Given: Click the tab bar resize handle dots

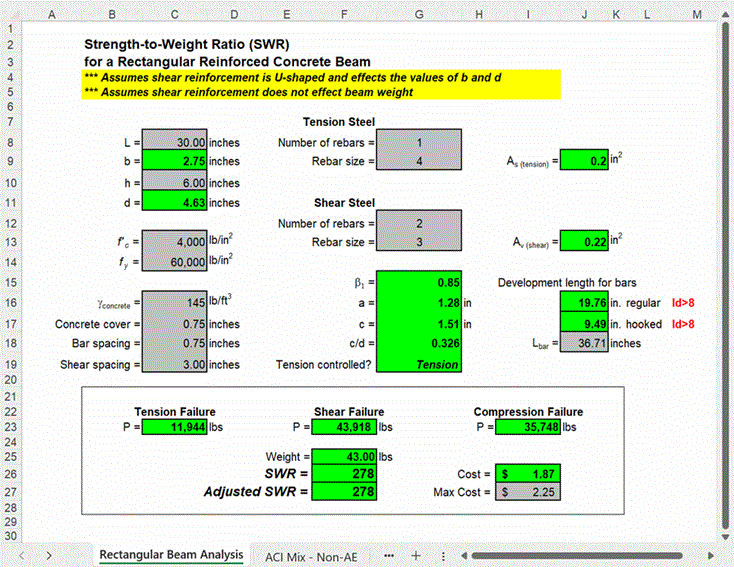Looking at the screenshot, I should [x=443, y=555].
